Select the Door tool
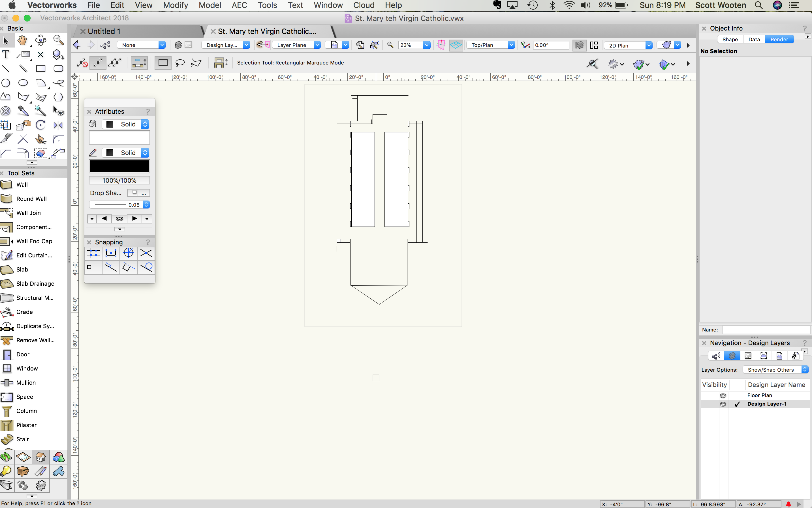This screenshot has height=508, width=812. [x=23, y=354]
